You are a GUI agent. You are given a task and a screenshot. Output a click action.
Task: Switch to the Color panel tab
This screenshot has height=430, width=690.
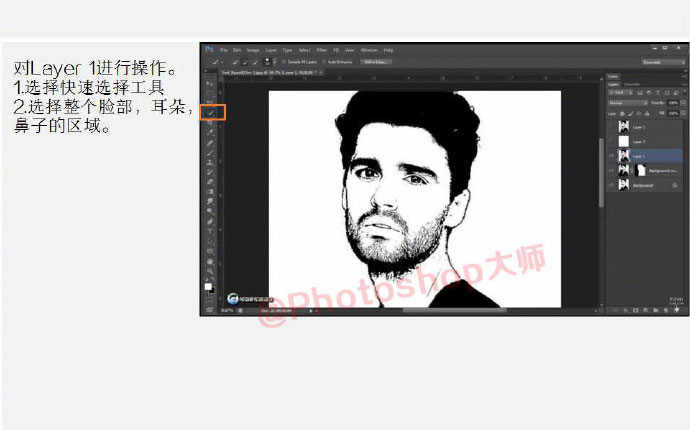click(613, 76)
